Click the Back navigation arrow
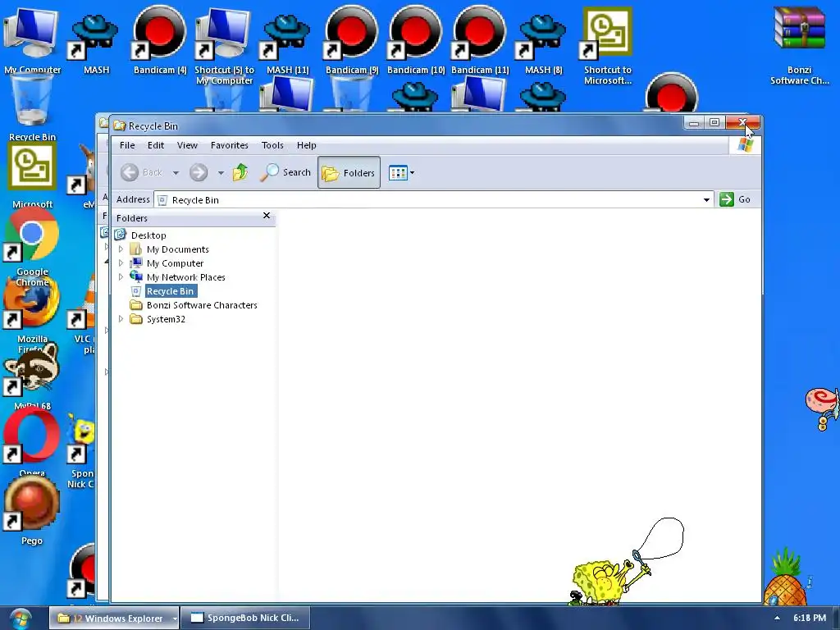Screen dimensions: 840x630 point(129,172)
